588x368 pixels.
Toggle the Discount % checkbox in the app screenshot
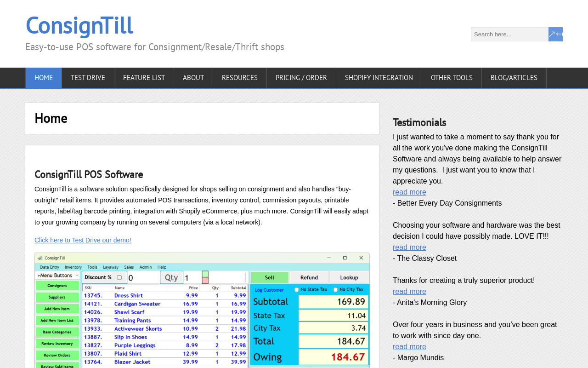point(119,277)
